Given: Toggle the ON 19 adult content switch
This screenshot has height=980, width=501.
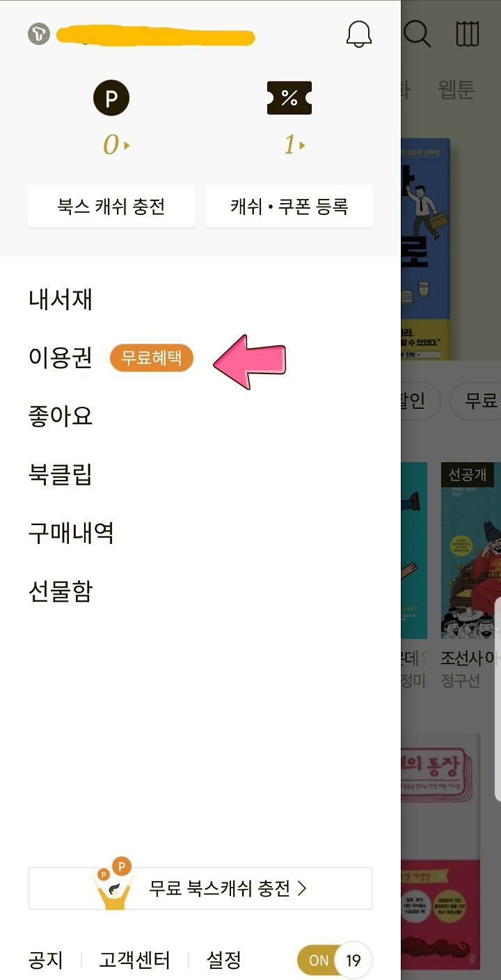Looking at the screenshot, I should tap(334, 961).
